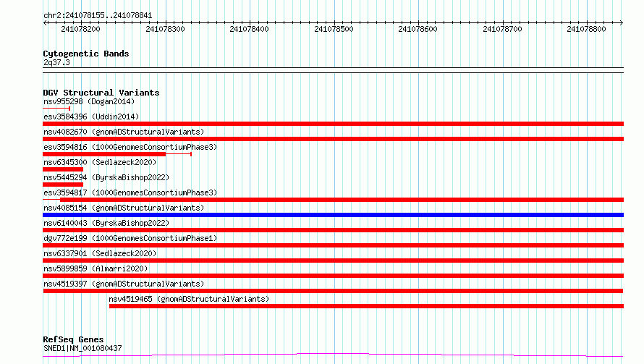Open the nsv4082670 (gnomADStructuralVariants) label
Image resolution: width=644 pixels, height=364 pixels.
(x=124, y=132)
